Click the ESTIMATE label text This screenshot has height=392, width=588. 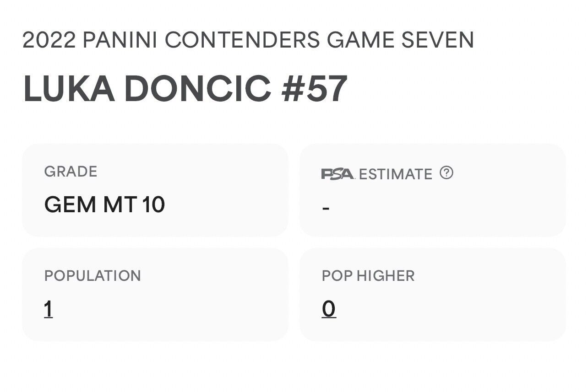396,174
